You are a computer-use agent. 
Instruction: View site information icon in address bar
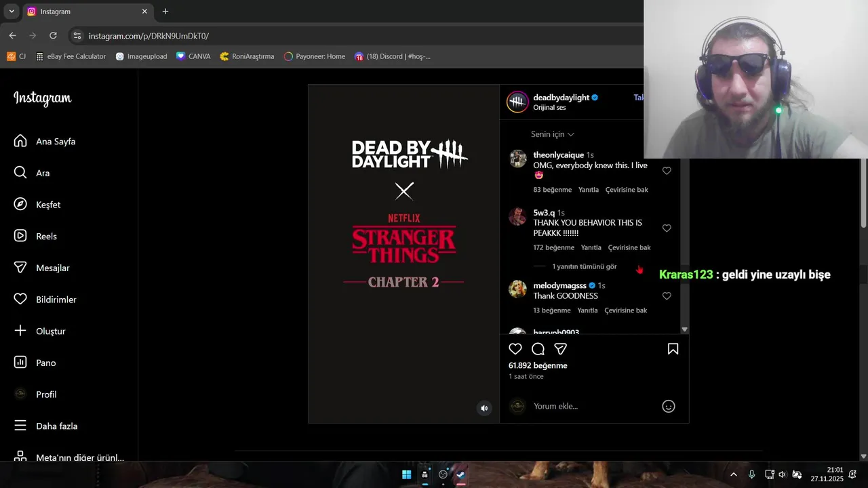coord(77,36)
